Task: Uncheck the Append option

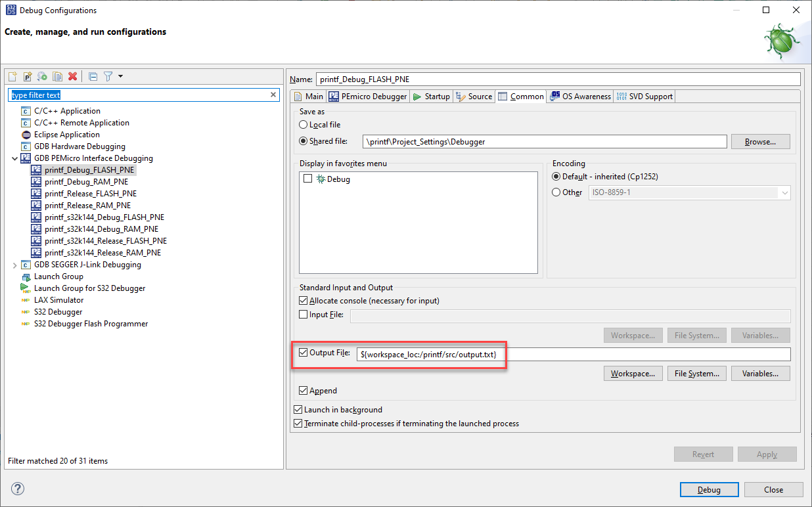Action: click(x=304, y=390)
